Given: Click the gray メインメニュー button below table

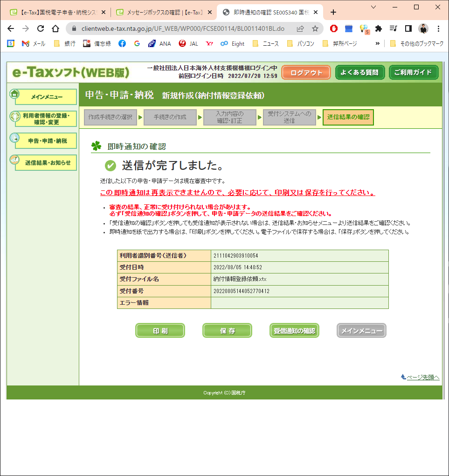Looking at the screenshot, I should click(362, 330).
